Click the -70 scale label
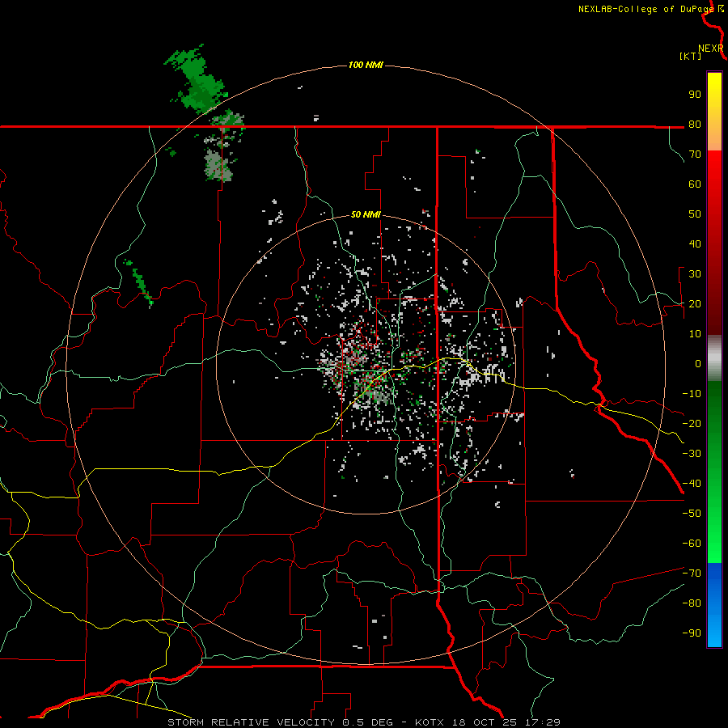The height and width of the screenshot is (728, 728). pos(692,574)
